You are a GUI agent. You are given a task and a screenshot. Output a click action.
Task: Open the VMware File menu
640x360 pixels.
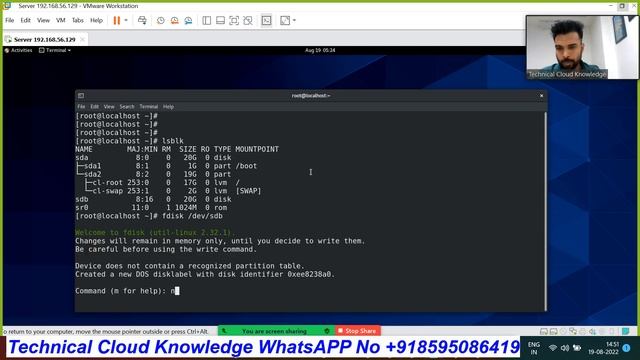10,20
